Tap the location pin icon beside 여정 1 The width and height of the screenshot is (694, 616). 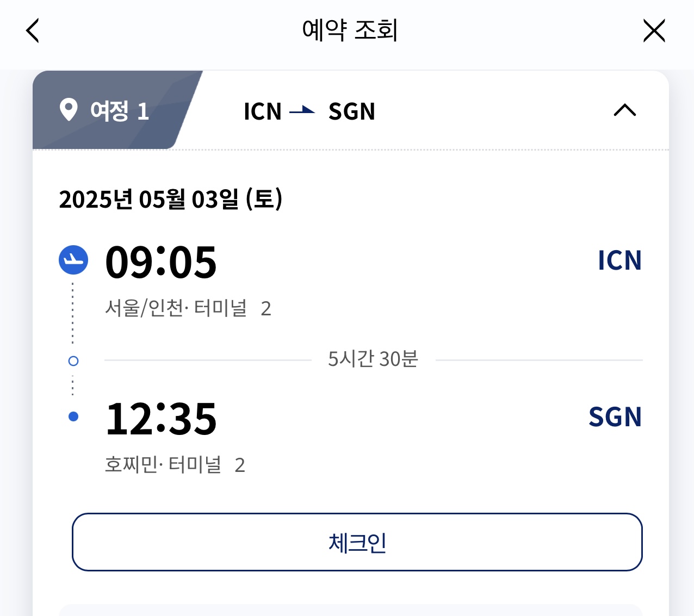tap(69, 110)
